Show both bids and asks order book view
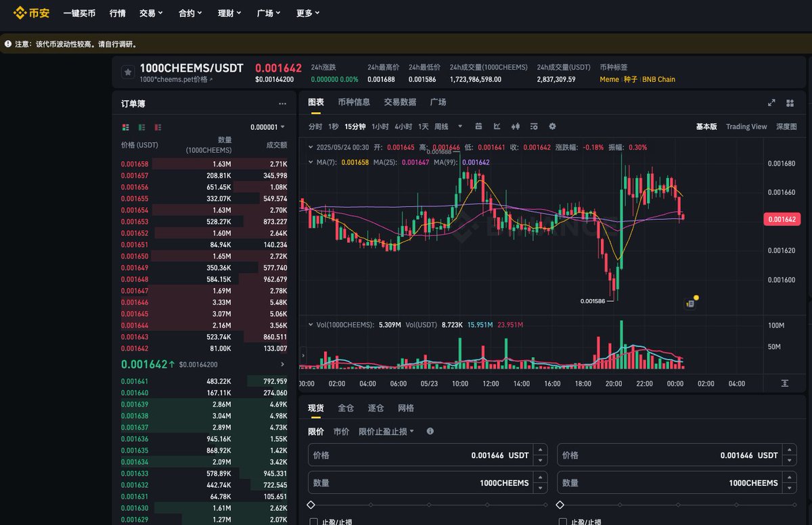This screenshot has height=525, width=812. tap(125, 127)
